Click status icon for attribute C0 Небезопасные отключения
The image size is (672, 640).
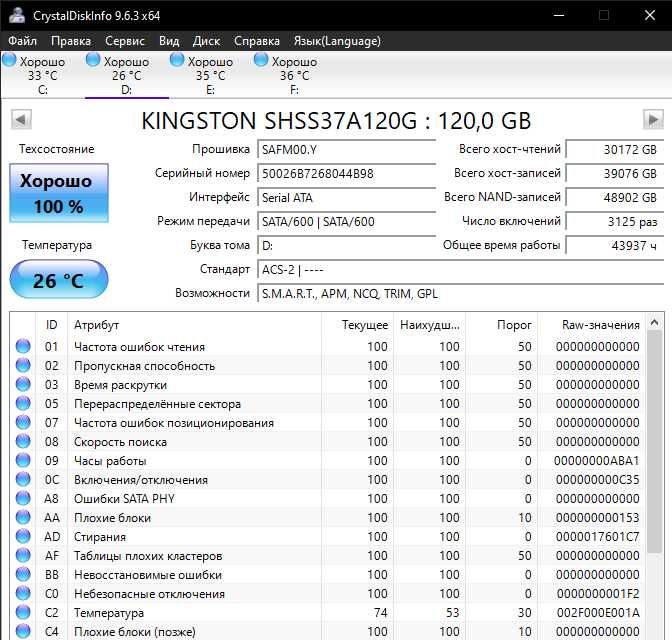23,593
